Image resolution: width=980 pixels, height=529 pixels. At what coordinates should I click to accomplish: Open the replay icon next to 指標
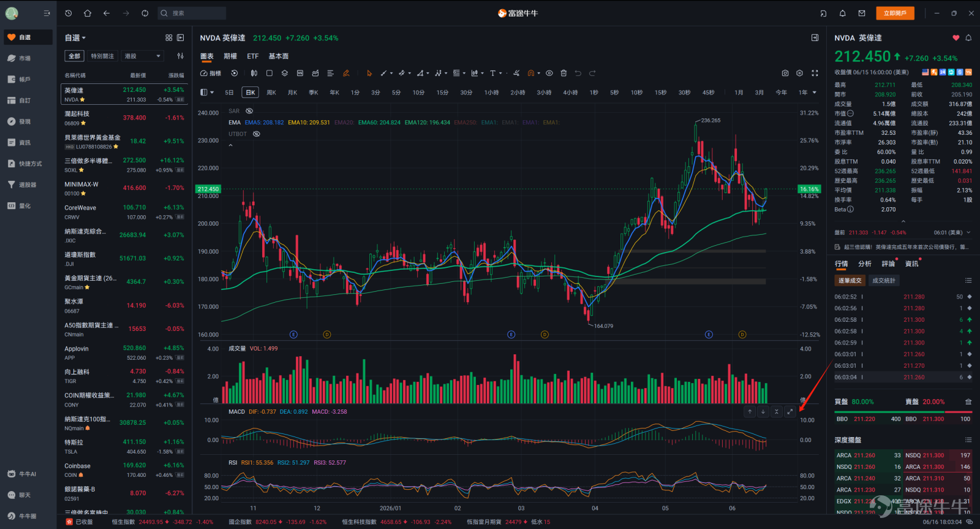234,73
